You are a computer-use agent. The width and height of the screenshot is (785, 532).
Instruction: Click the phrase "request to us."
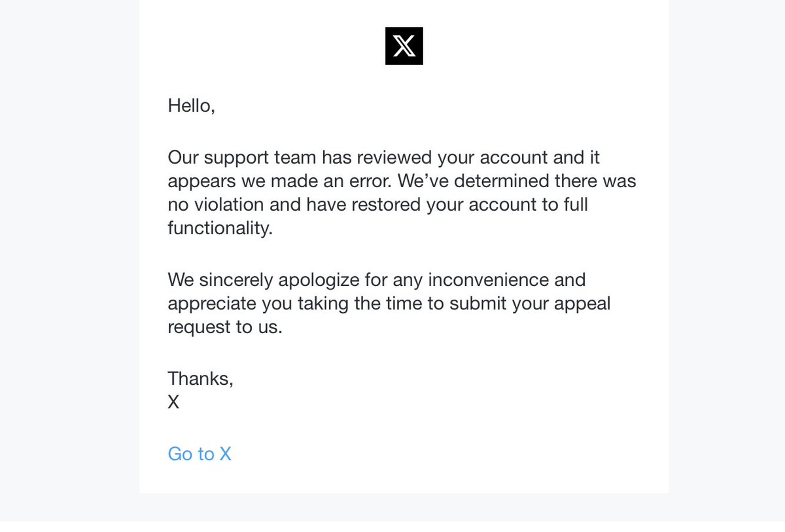pos(225,327)
